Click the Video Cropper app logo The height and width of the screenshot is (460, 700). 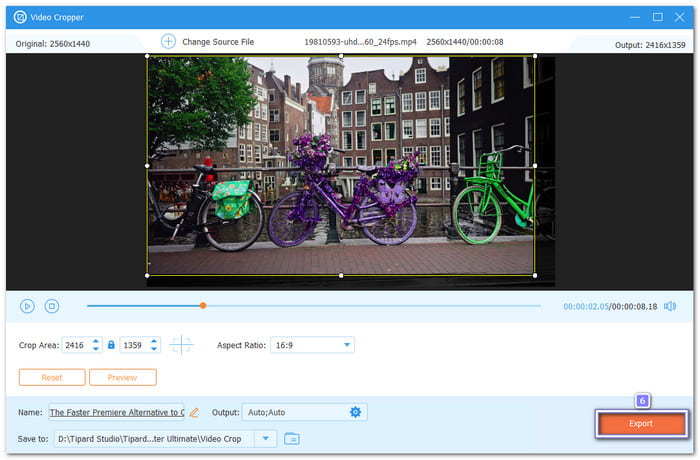(19, 16)
